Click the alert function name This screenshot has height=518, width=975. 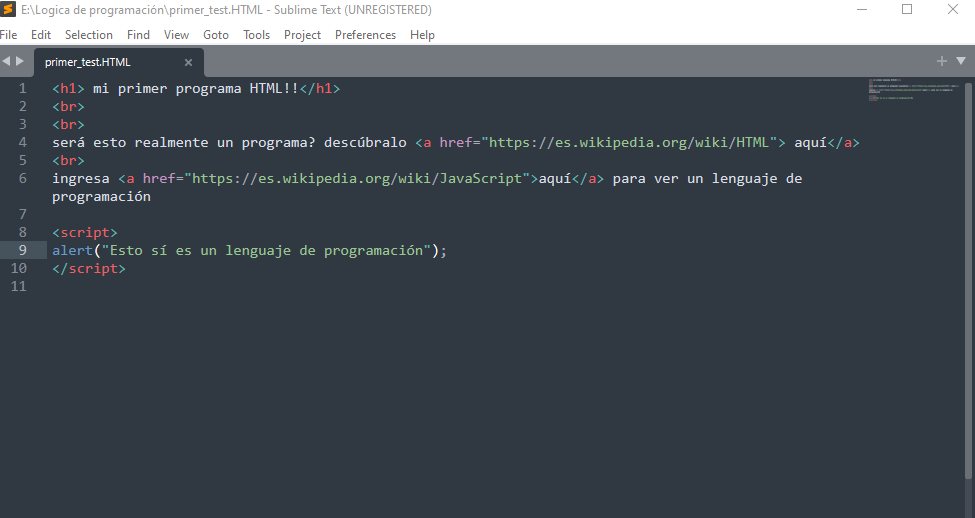pyautogui.click(x=72, y=250)
